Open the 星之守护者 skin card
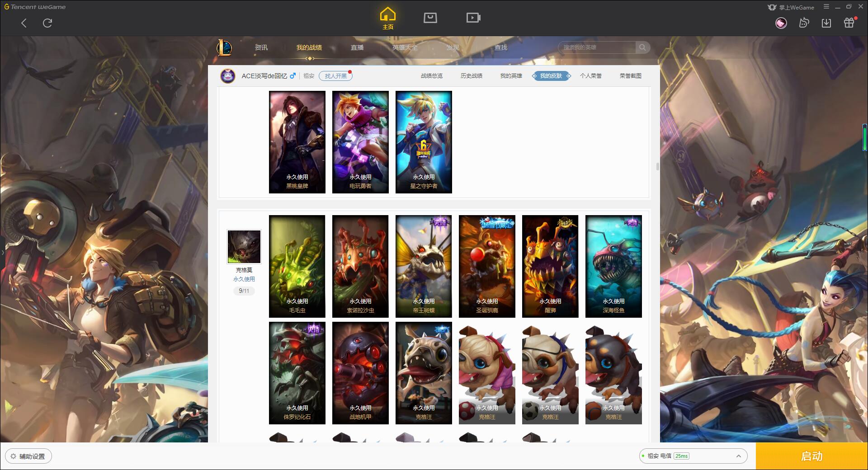 pyautogui.click(x=424, y=142)
